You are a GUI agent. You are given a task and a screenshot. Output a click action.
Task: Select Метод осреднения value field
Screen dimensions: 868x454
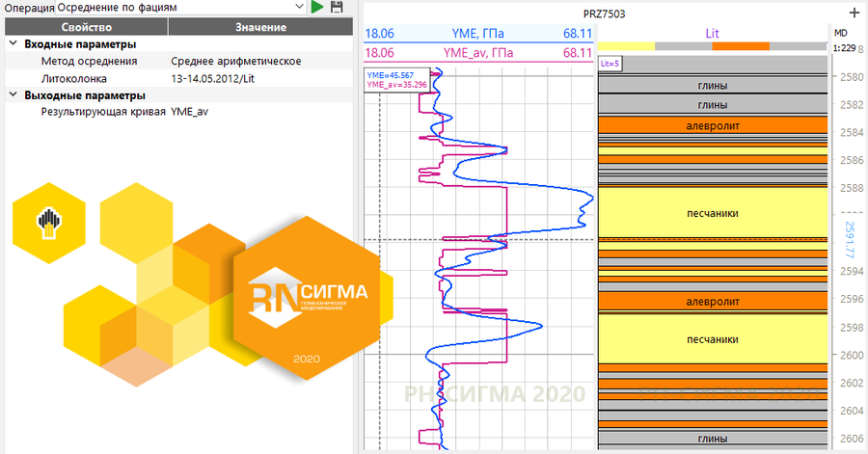coord(235,61)
